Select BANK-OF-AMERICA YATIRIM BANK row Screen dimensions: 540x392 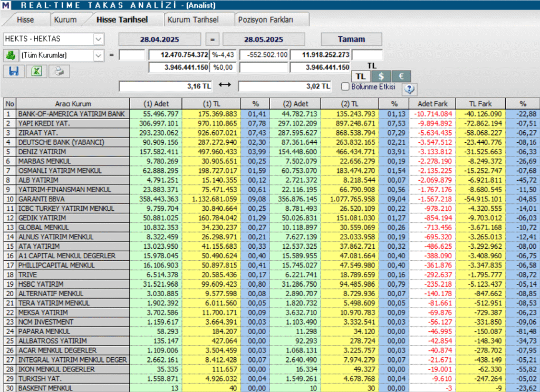tap(272, 114)
